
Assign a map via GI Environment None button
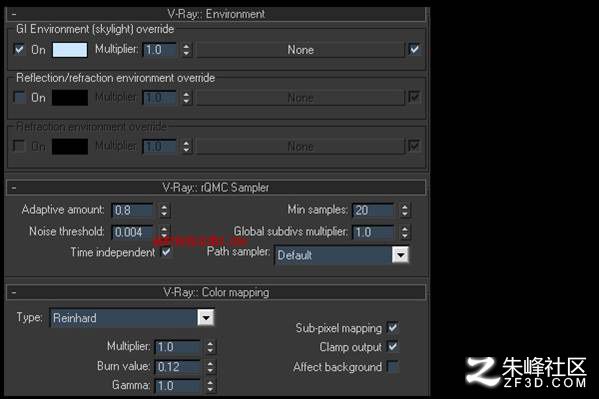coord(300,50)
